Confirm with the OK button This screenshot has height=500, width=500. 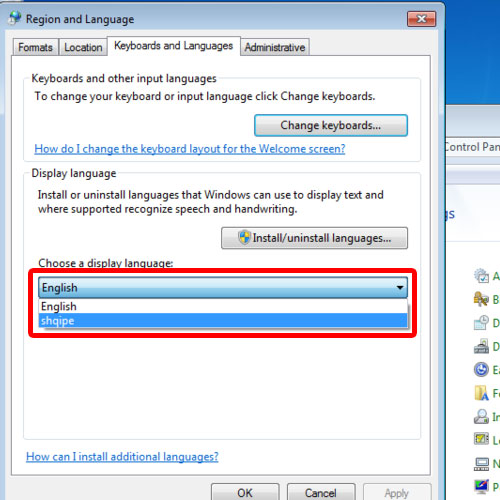tap(245, 493)
